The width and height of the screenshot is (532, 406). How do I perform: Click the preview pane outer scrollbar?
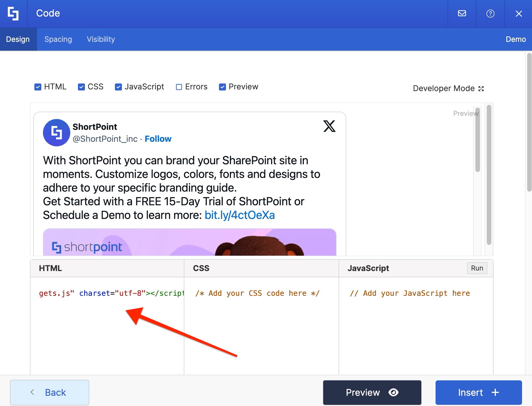(x=489, y=175)
